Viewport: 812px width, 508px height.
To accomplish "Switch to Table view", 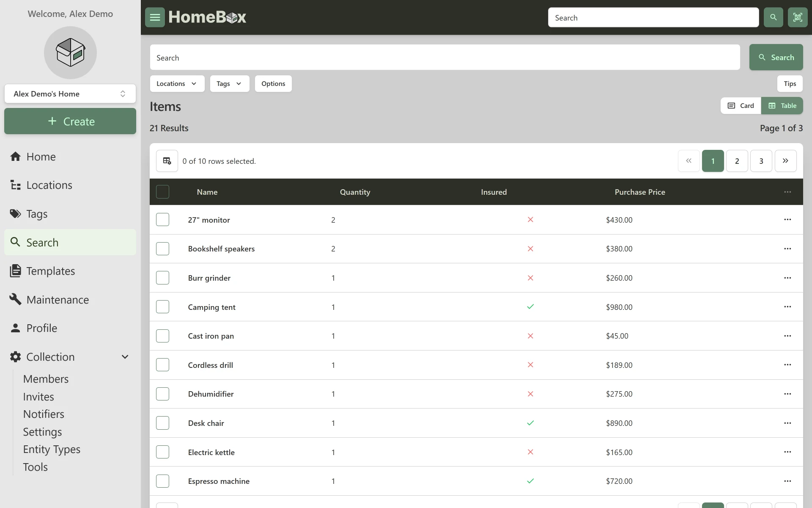I will coord(782,105).
